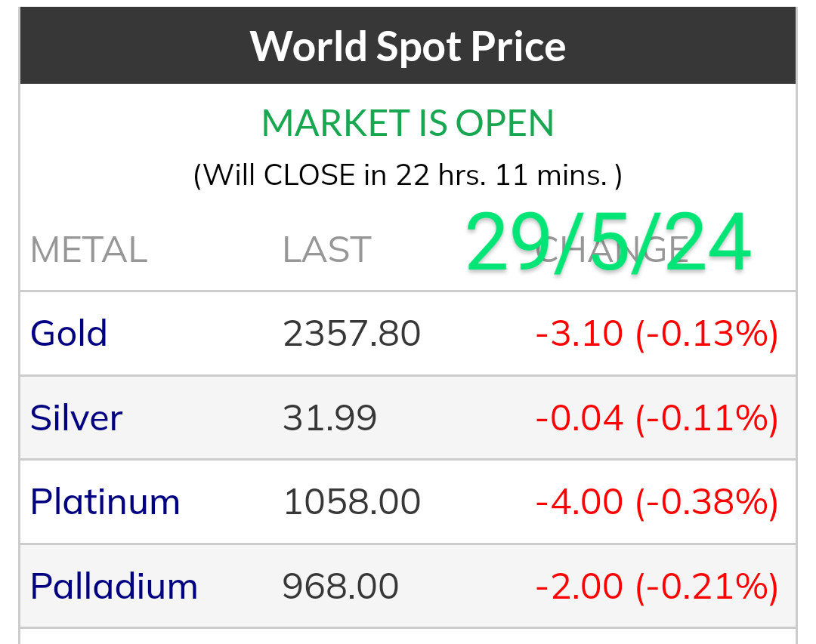The width and height of the screenshot is (816, 644).
Task: Open the Silver metal link
Action: (x=76, y=418)
